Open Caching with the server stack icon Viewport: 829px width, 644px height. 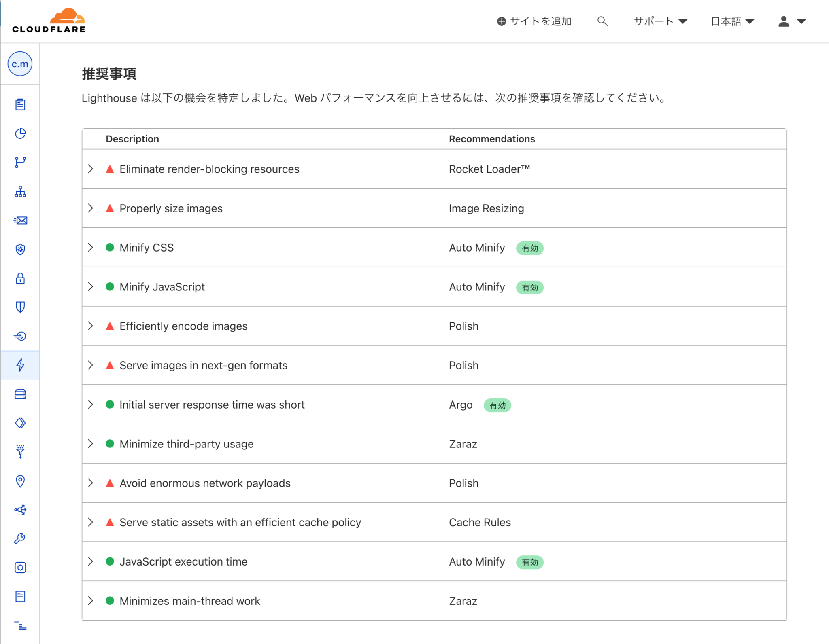(x=20, y=394)
